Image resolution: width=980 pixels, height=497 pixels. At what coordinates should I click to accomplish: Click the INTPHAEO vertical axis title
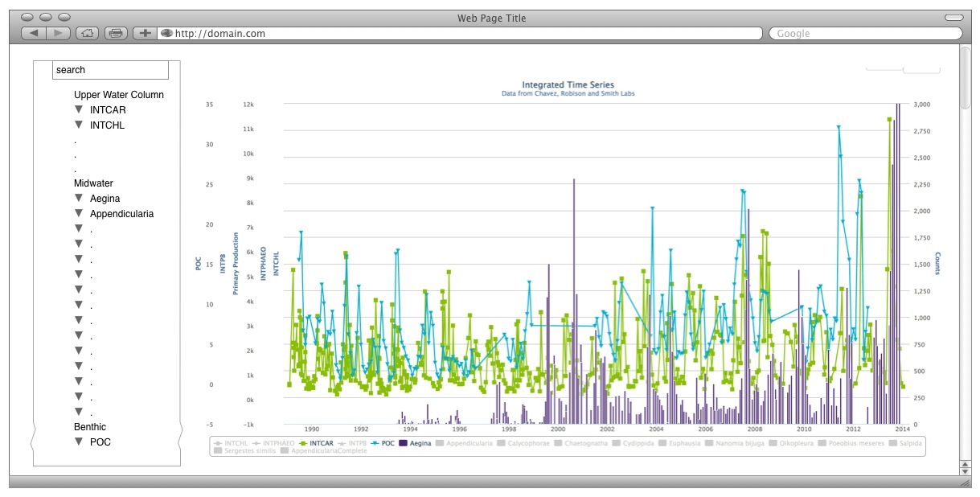tap(263, 264)
